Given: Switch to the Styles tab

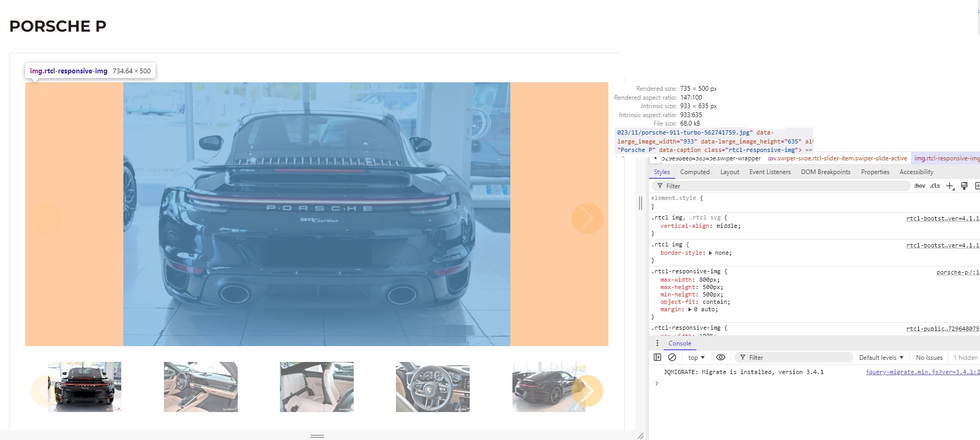Looking at the screenshot, I should [x=662, y=172].
